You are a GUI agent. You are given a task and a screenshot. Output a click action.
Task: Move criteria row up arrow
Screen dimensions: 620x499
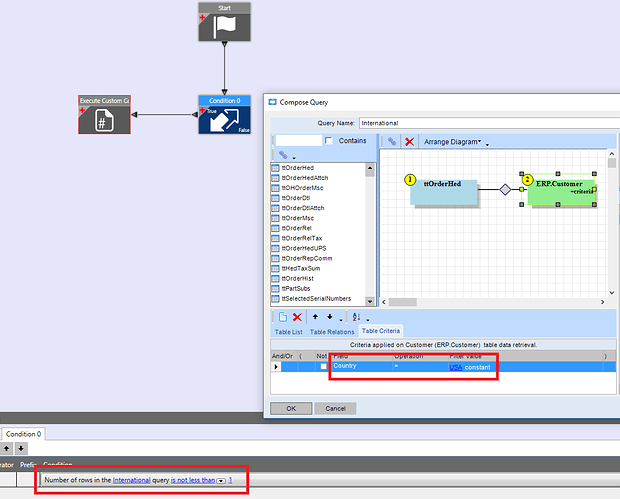(315, 317)
